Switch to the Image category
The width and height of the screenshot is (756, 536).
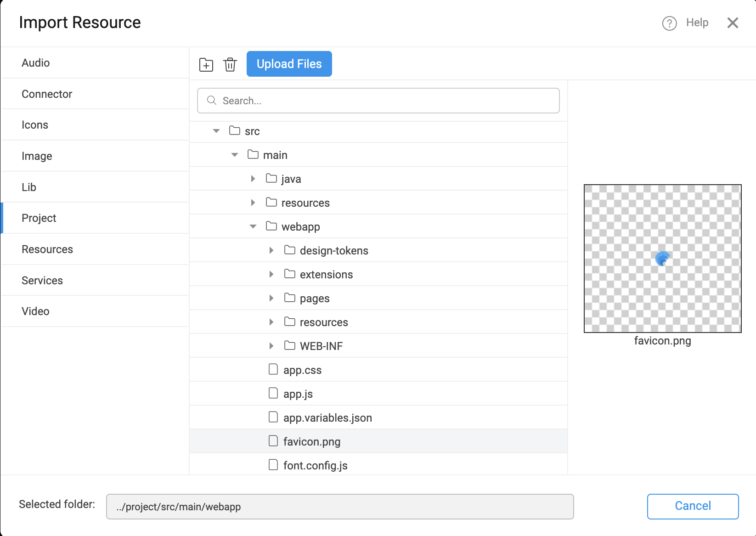pyautogui.click(x=37, y=156)
